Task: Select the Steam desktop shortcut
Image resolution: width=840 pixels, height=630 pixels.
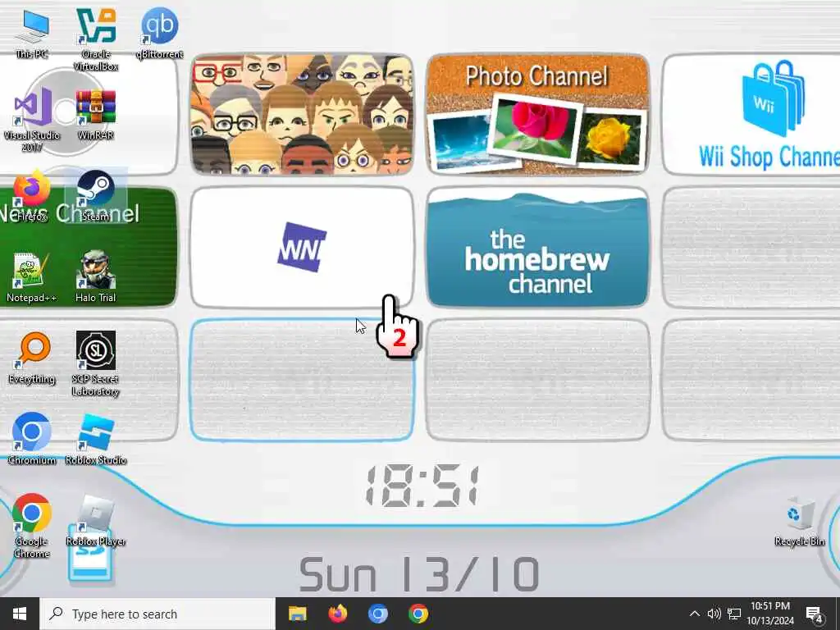Action: tap(96, 195)
